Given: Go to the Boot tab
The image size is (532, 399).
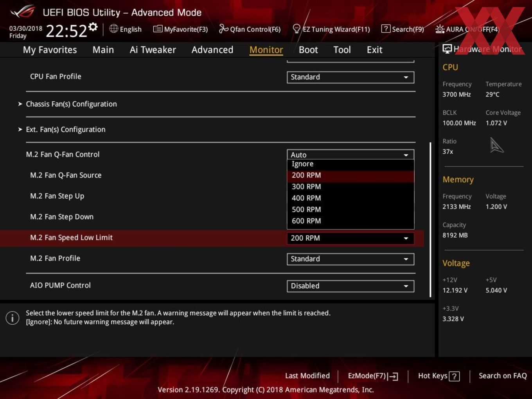Looking at the screenshot, I should pos(308,50).
